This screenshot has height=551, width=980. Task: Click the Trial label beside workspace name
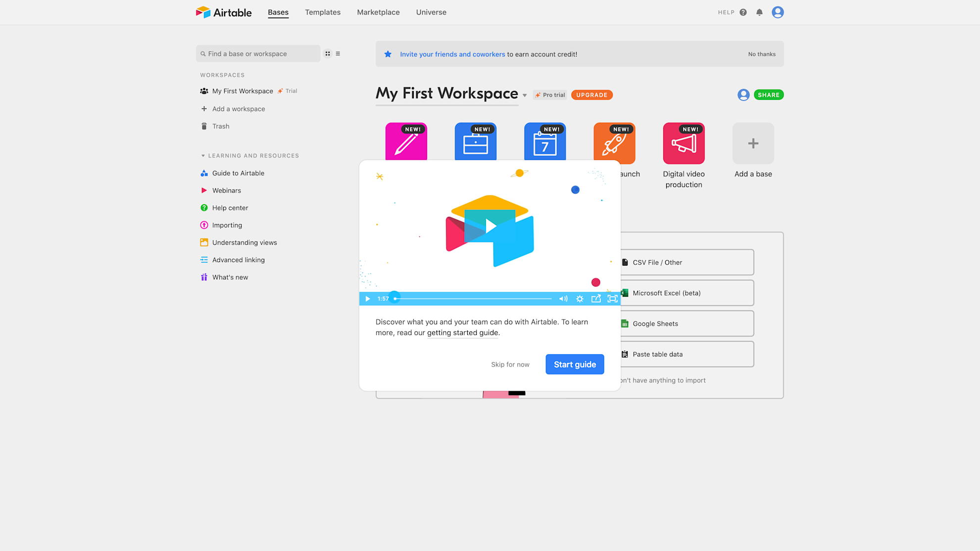point(291,91)
